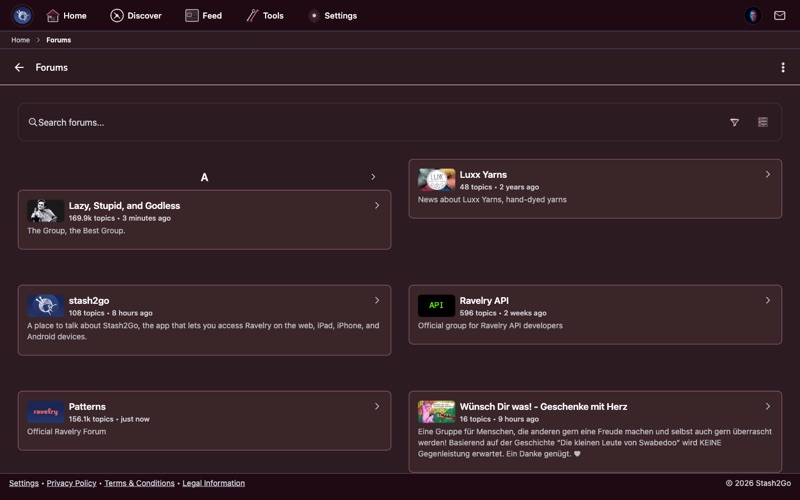The height and width of the screenshot is (500, 800).
Task: Switch the list view layout icon
Action: point(762,122)
